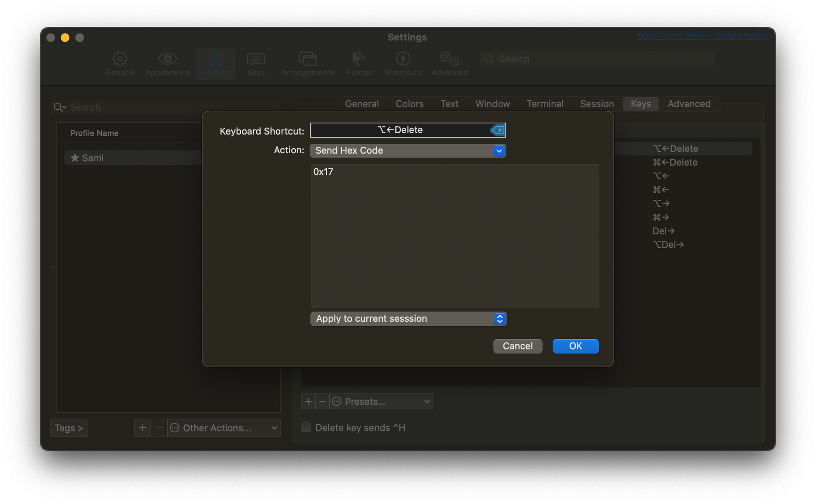Viewport: 816px width, 504px height.
Task: Open Pointer settings cursor icon
Action: pyautogui.click(x=359, y=60)
